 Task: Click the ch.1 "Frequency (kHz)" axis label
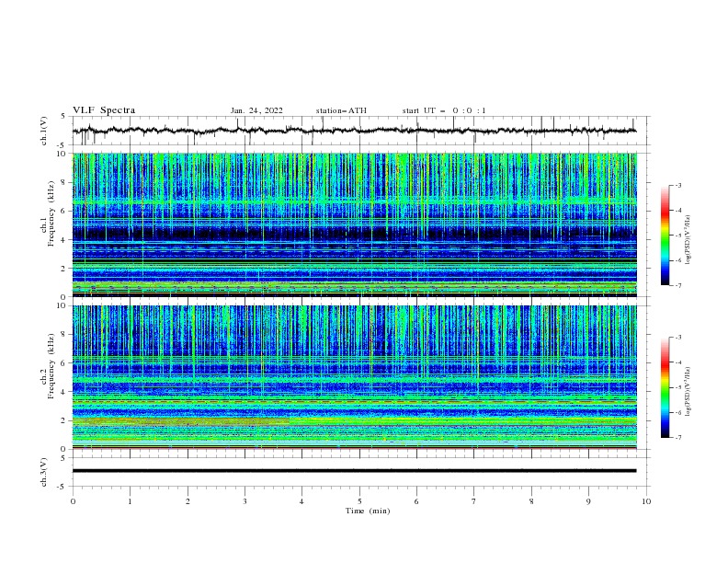[x=51, y=214]
